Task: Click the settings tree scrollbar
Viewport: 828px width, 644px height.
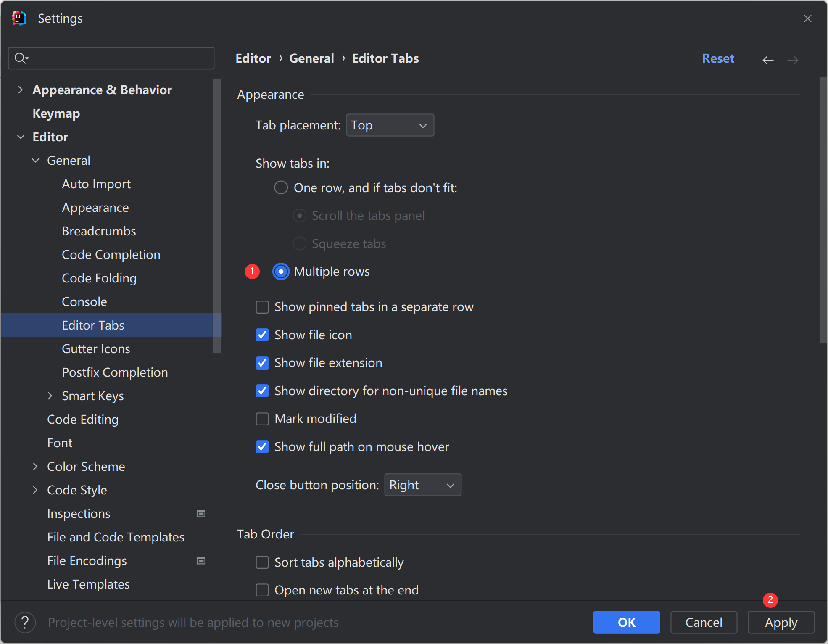Action: coord(216,216)
